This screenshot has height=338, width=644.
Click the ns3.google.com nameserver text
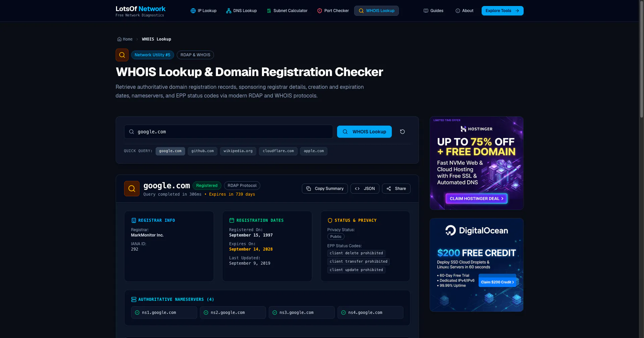[297, 313]
